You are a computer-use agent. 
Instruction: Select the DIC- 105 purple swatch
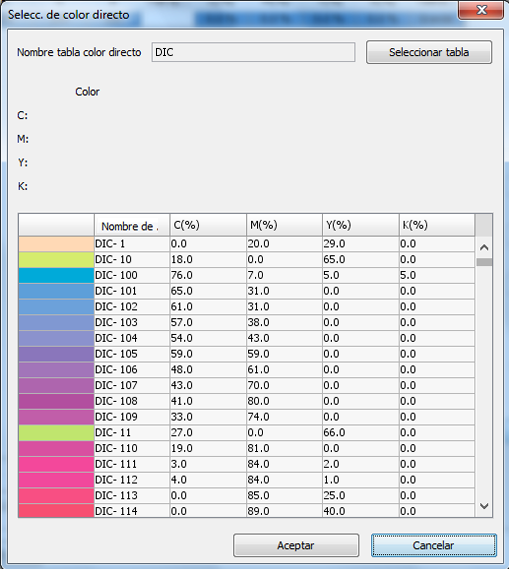click(56, 354)
